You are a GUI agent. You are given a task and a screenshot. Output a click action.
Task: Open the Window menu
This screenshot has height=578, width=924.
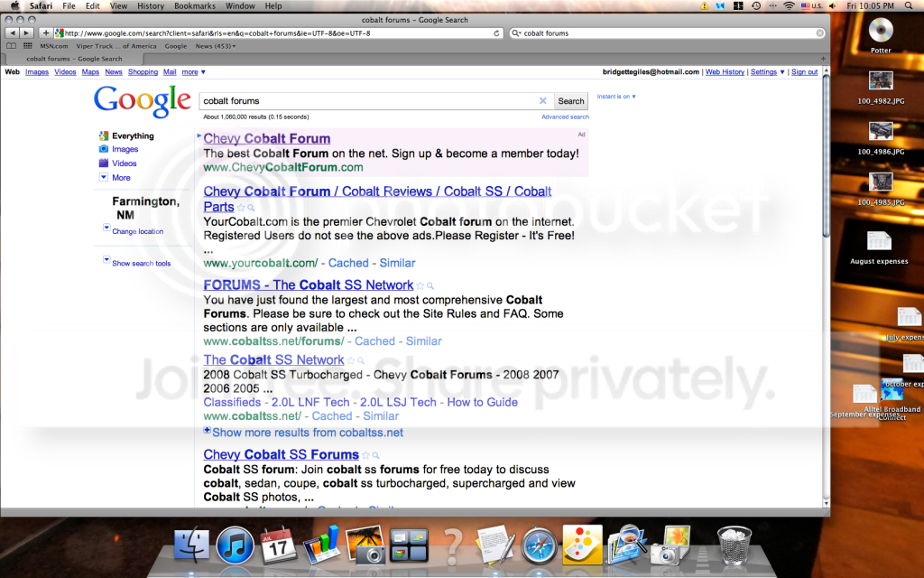[240, 6]
